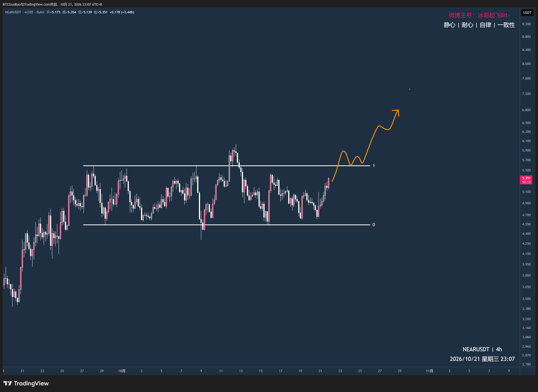Select the NEARUSDT symbol in chart header
Image resolution: width=538 pixels, height=392 pixels.
pos(13,12)
